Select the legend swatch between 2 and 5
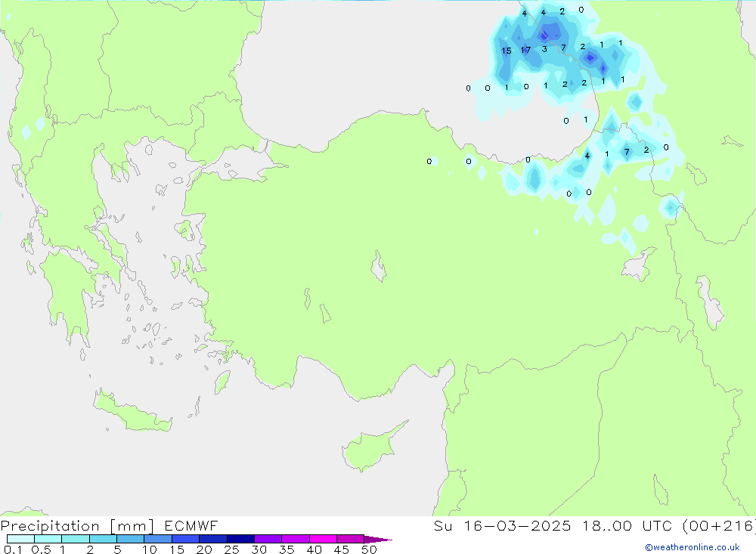This screenshot has height=554, width=756. (103, 539)
